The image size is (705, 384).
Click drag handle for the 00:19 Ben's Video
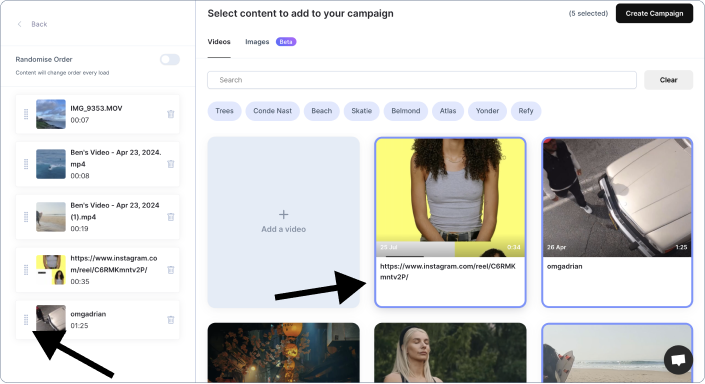(x=26, y=217)
